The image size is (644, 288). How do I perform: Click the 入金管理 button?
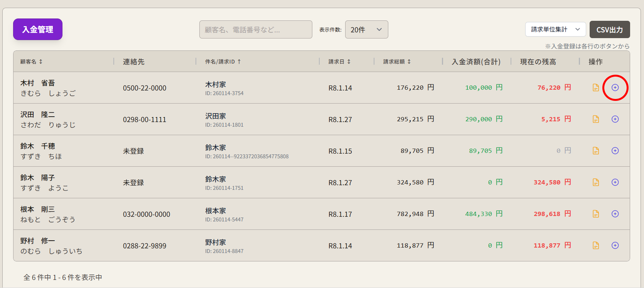[x=38, y=29]
